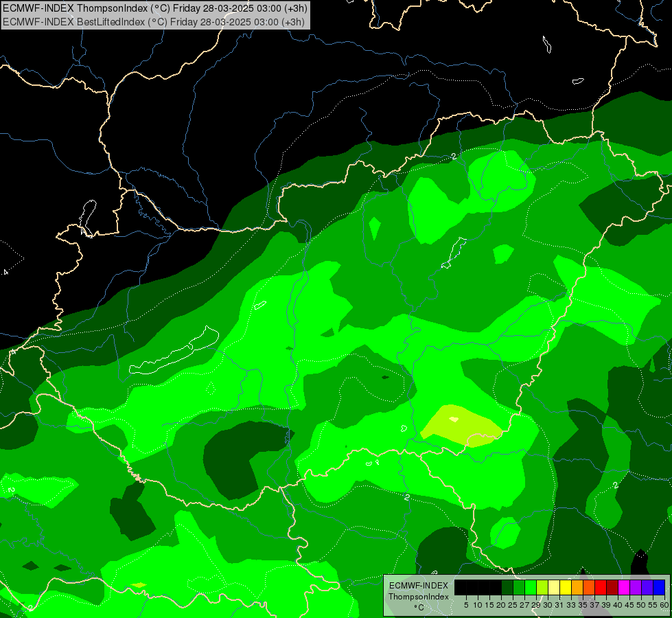The height and width of the screenshot is (618, 672).
Task: Click the legend's '°C' unit label
Action: [419, 607]
